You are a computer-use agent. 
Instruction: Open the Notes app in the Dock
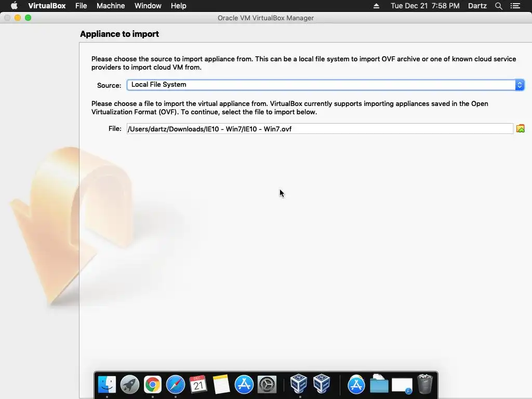[221, 384]
